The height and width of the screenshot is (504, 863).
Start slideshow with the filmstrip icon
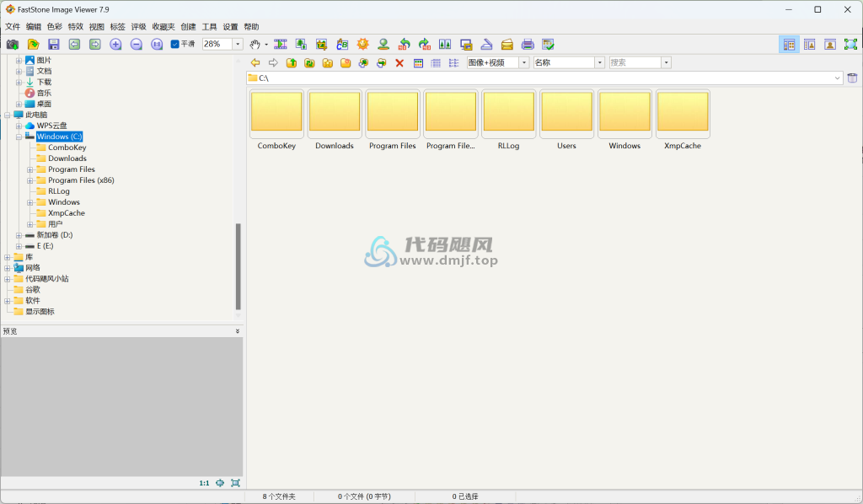[280, 44]
